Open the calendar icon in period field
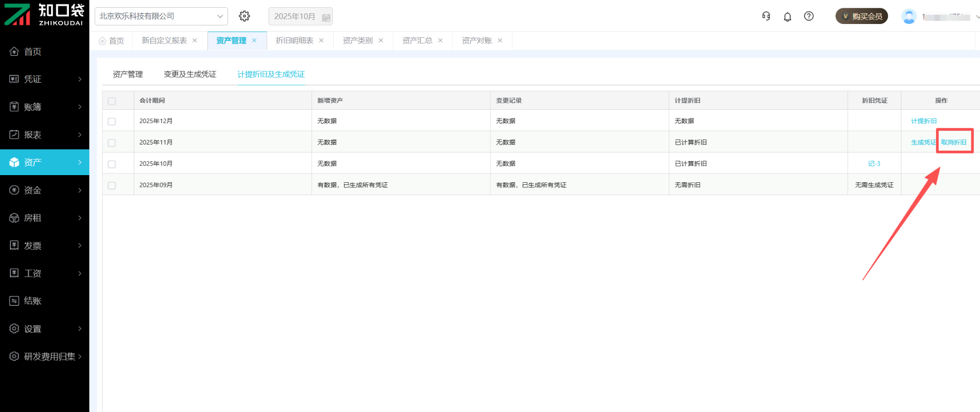The width and height of the screenshot is (980, 412). [326, 17]
